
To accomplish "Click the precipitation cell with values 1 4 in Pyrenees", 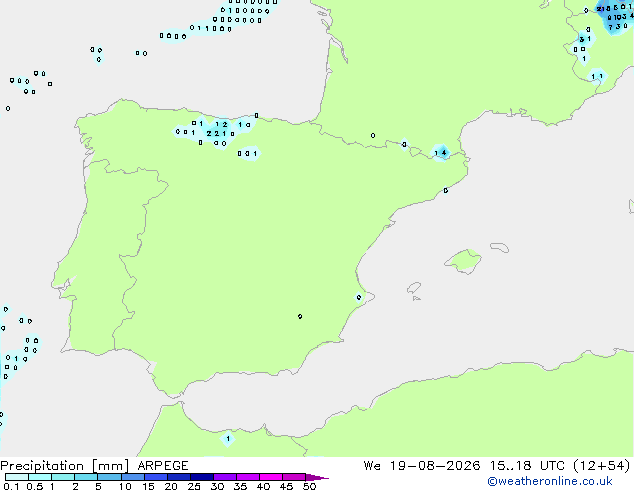I will 440,153.
